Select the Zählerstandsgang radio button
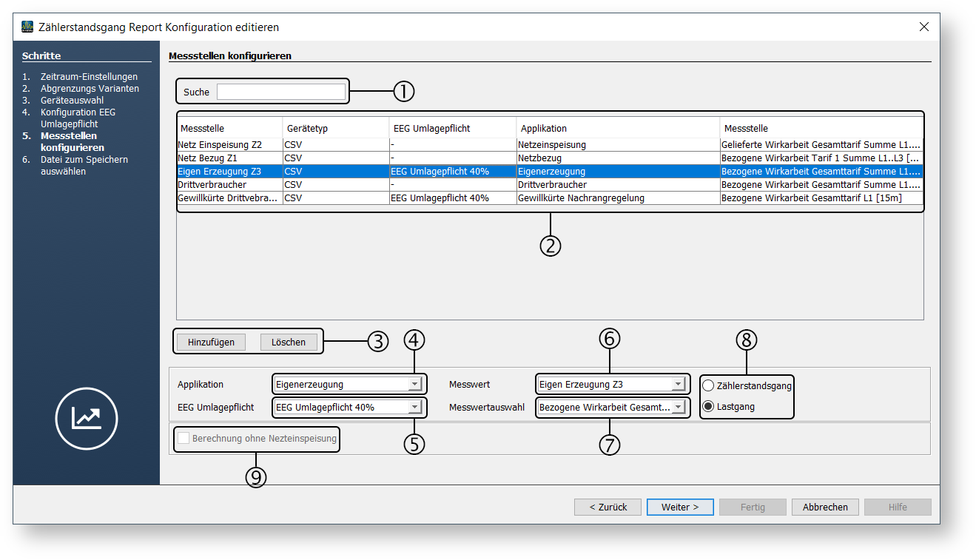 tap(708, 385)
